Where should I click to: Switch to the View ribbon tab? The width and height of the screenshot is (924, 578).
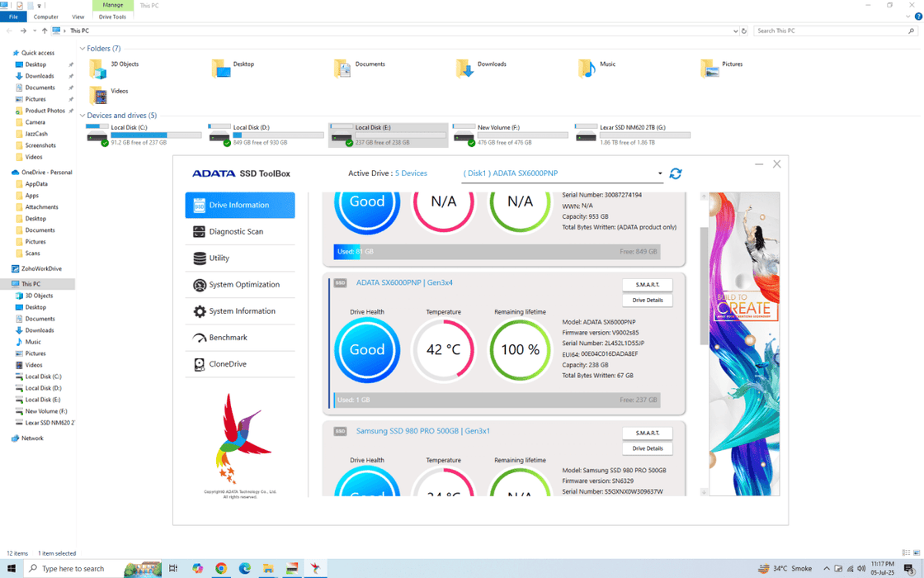pyautogui.click(x=78, y=17)
